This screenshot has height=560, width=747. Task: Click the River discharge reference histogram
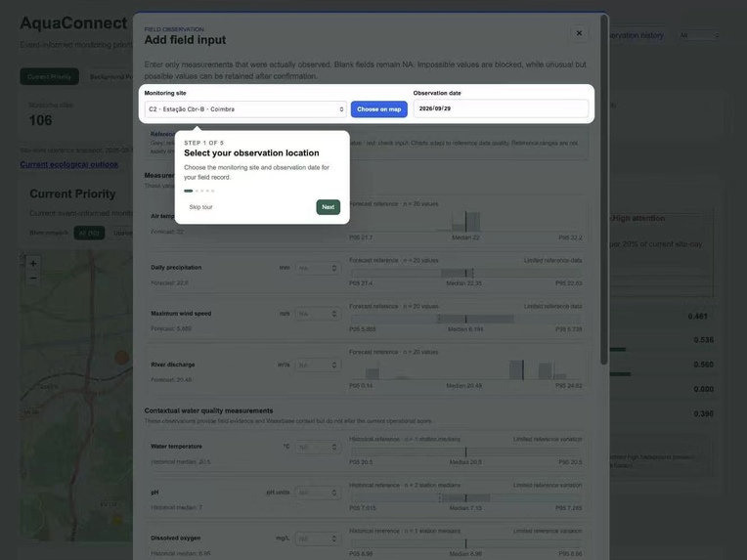pyautogui.click(x=466, y=369)
